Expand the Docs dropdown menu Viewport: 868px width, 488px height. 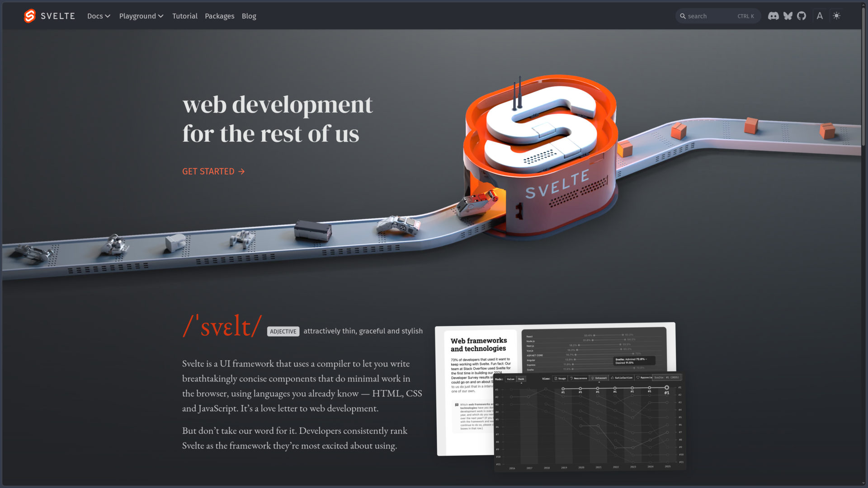pos(99,16)
